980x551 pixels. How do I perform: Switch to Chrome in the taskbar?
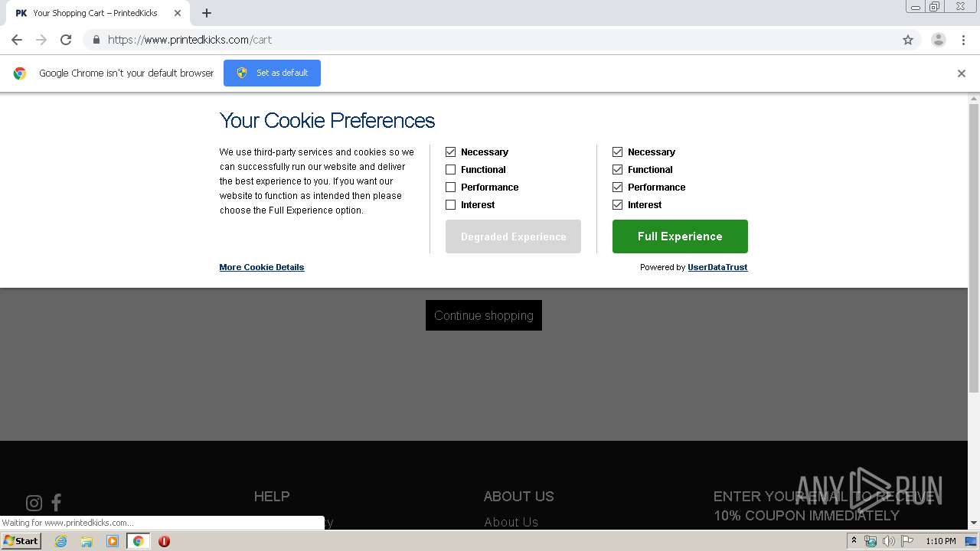pyautogui.click(x=138, y=541)
